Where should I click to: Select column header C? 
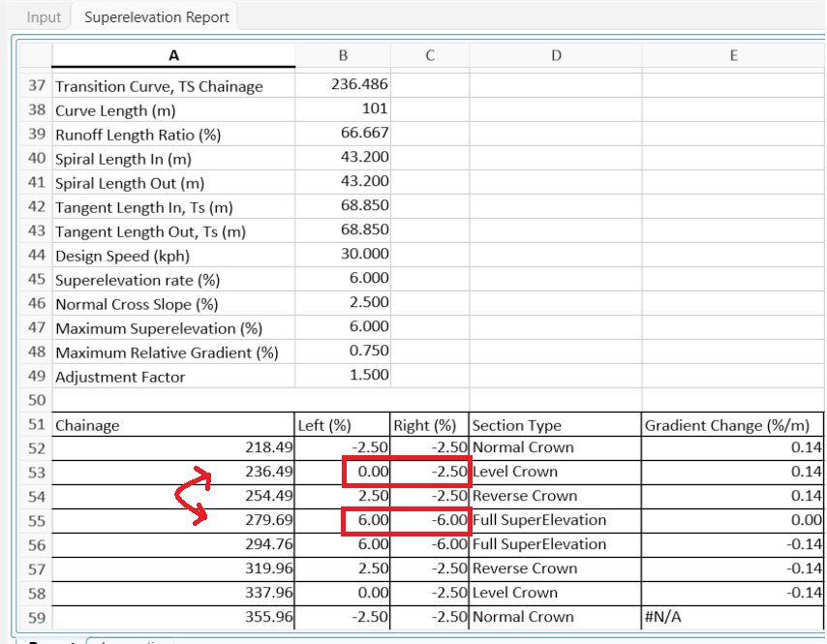tap(428, 55)
